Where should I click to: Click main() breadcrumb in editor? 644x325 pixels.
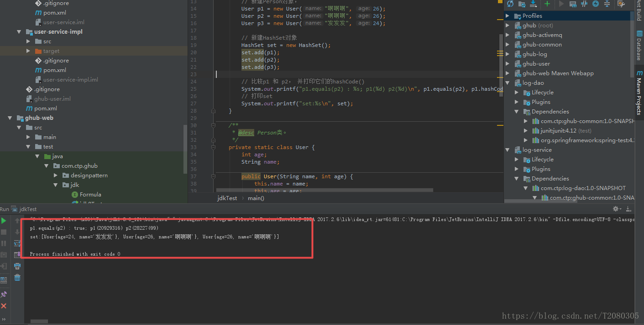(256, 198)
